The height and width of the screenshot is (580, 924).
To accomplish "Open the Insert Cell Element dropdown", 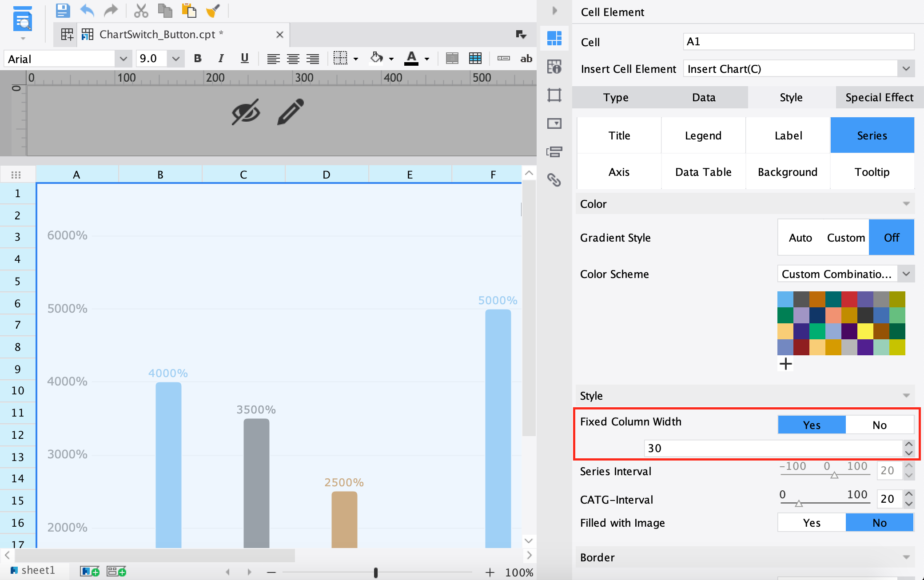I will pos(906,69).
